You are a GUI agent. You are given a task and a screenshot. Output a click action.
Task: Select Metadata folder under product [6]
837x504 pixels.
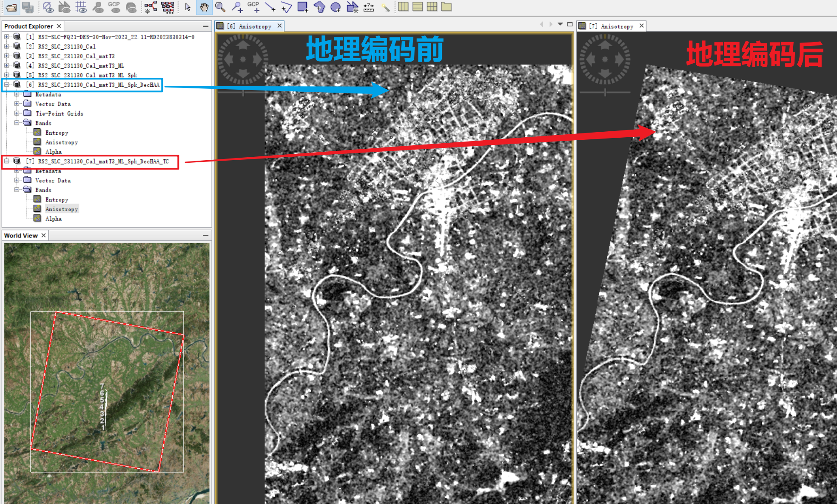(48, 94)
